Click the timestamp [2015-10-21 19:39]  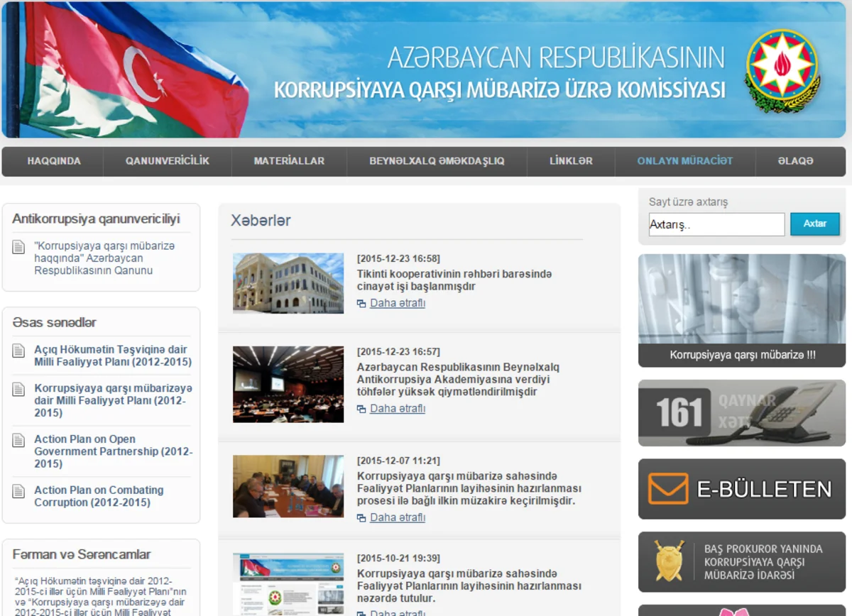point(398,558)
